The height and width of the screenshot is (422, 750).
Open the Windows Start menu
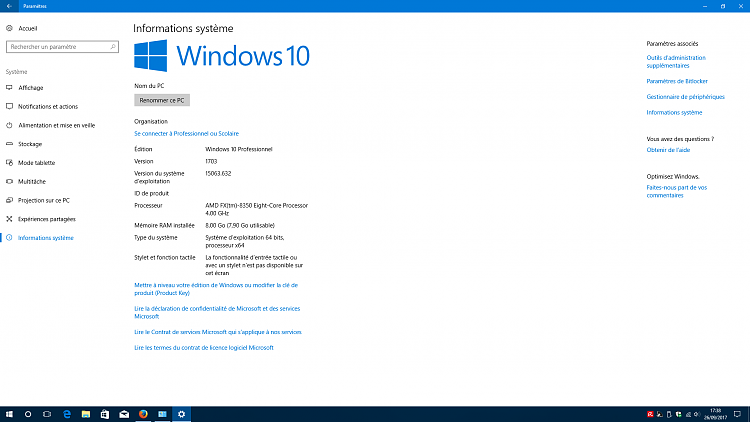[x=9, y=414]
